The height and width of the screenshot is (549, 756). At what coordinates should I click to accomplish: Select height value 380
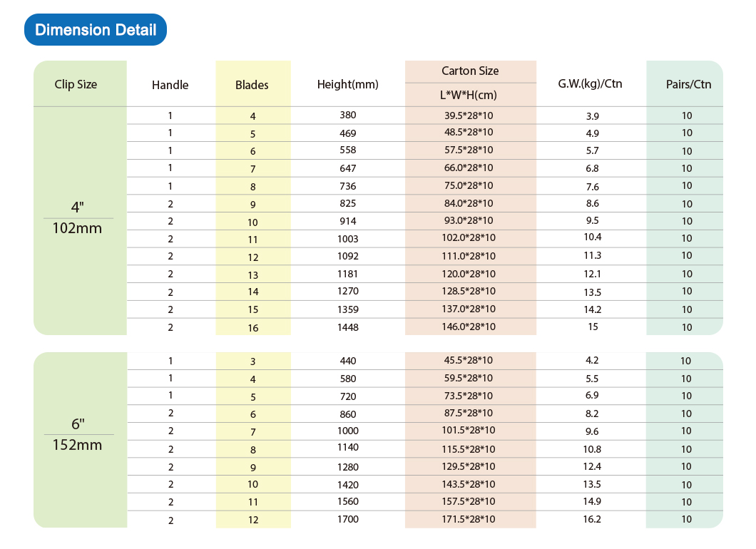click(347, 116)
